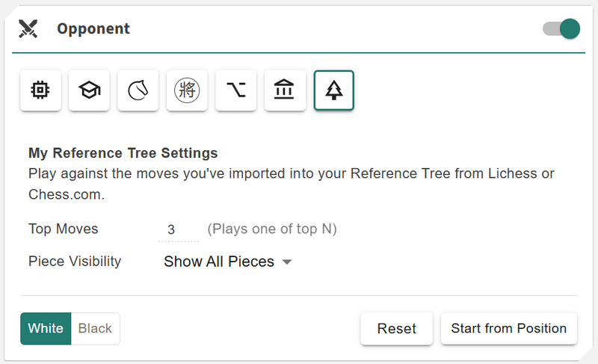Click the Top Moves label
This screenshot has width=598, height=364.
coord(64,229)
